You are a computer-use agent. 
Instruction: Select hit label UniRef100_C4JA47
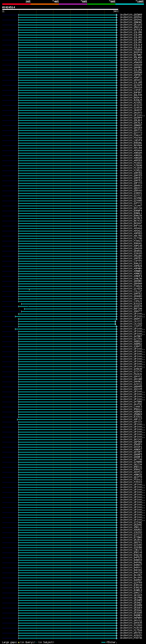[x=131, y=206]
